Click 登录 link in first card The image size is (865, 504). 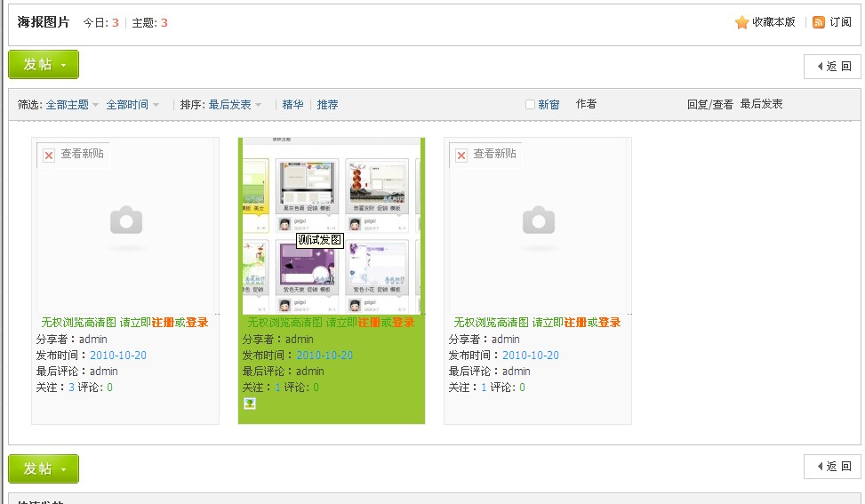point(197,323)
